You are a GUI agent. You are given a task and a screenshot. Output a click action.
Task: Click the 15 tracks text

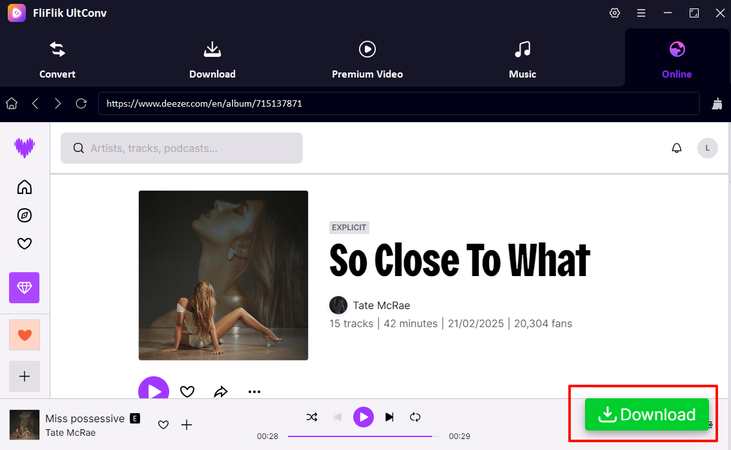[x=352, y=324]
